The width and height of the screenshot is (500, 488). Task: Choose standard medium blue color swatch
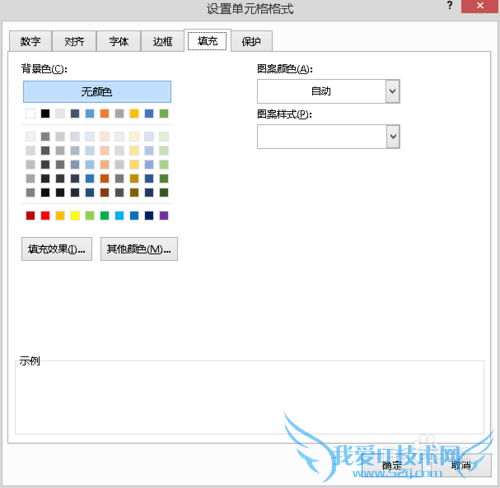coord(134,216)
